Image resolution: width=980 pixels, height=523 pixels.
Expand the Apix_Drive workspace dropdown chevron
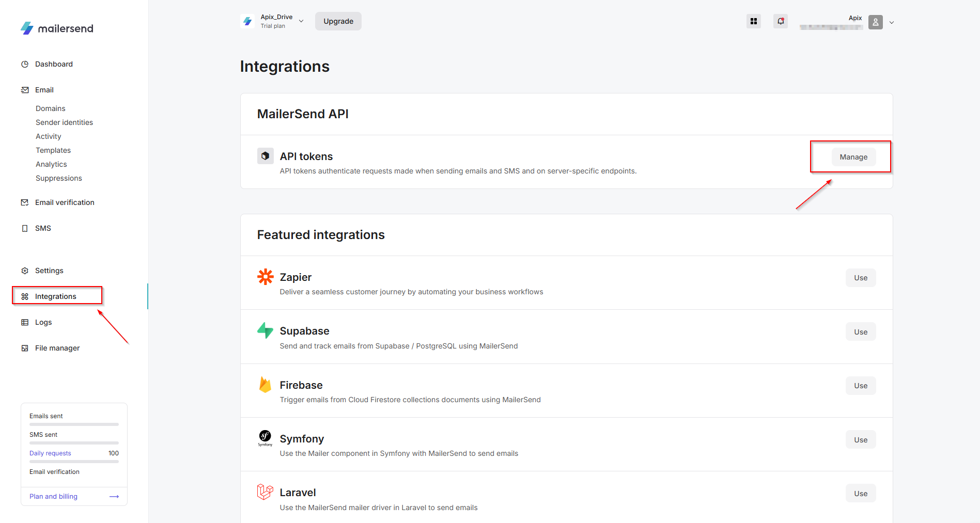pyautogui.click(x=301, y=21)
